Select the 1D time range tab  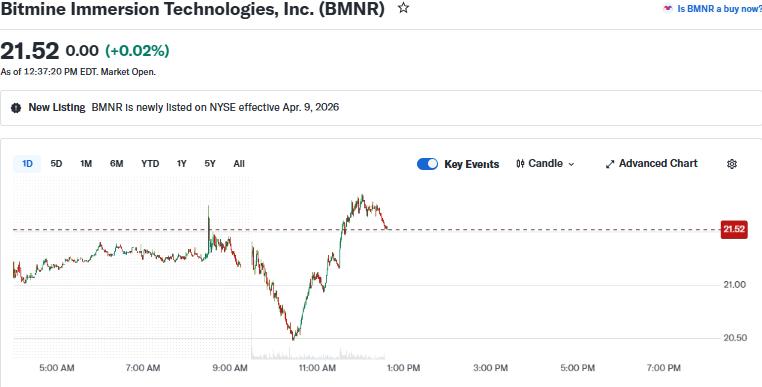click(27, 164)
